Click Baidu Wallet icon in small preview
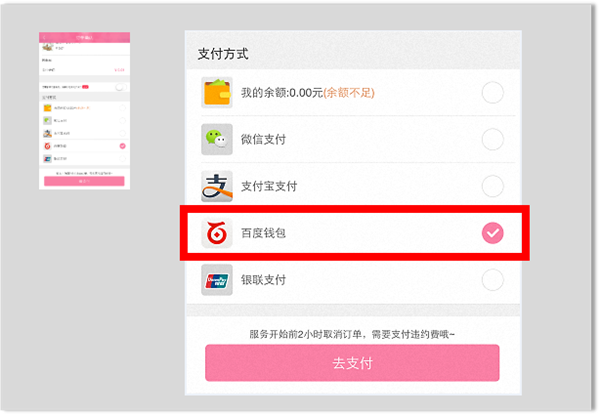 point(47,146)
